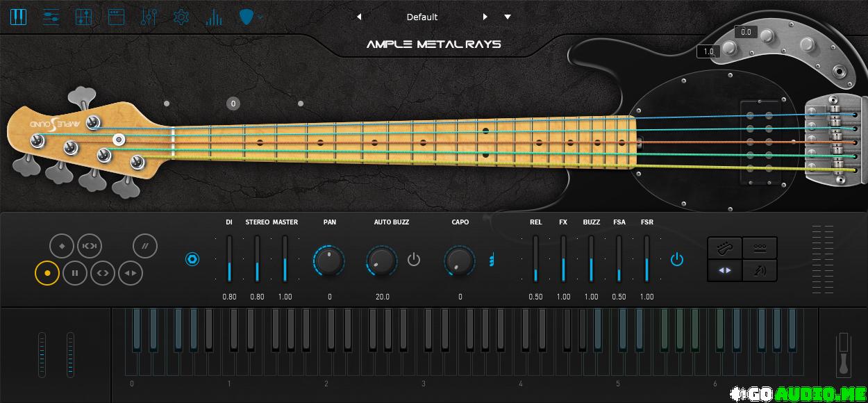
Task: Expand the arrow beside the pick icon
Action: pyautogui.click(x=260, y=17)
